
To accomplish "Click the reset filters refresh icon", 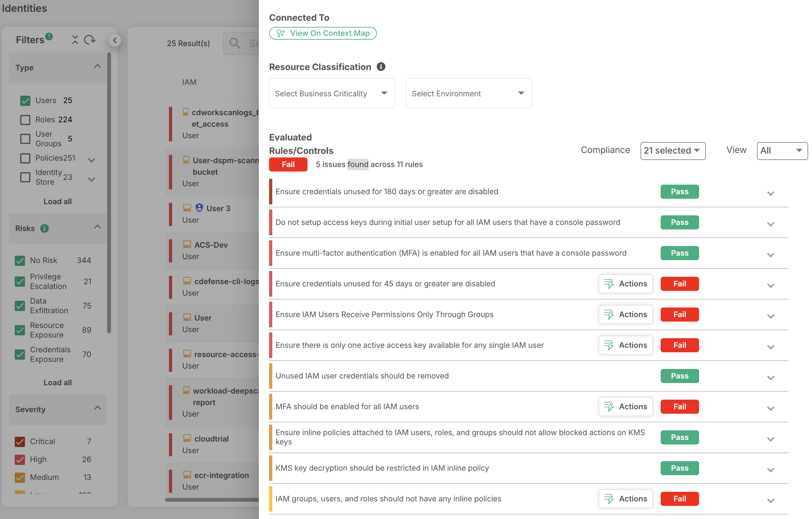I will 90,40.
